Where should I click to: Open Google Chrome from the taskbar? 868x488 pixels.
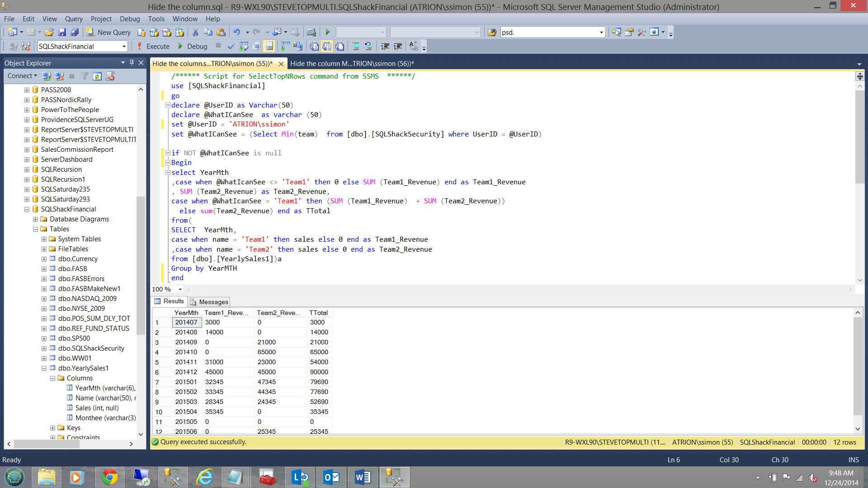tap(109, 477)
